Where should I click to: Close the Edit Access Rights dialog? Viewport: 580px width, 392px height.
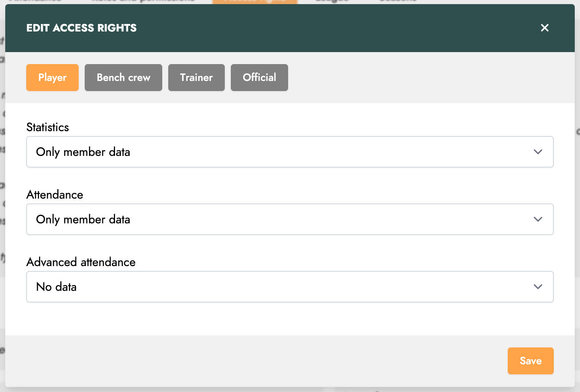544,28
